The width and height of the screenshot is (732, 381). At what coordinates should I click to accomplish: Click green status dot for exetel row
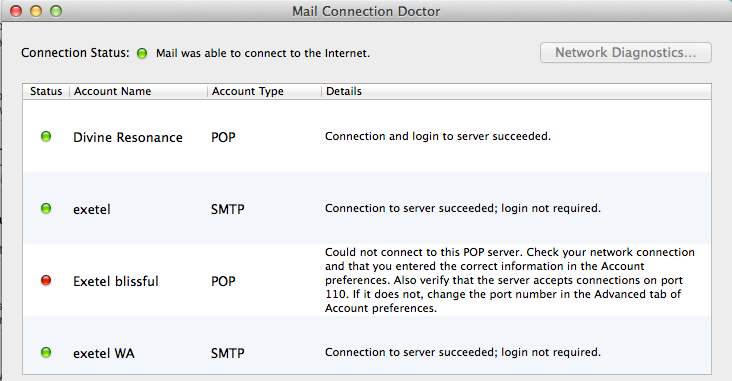click(x=46, y=208)
